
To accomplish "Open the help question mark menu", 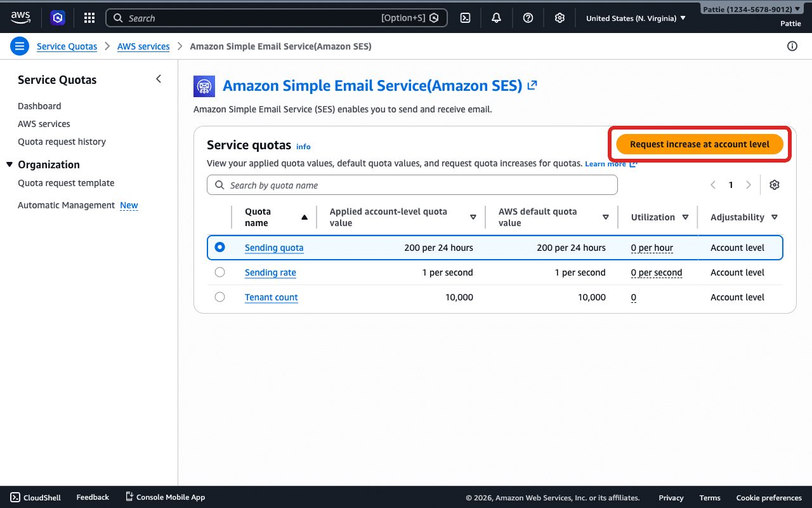I will (x=528, y=18).
